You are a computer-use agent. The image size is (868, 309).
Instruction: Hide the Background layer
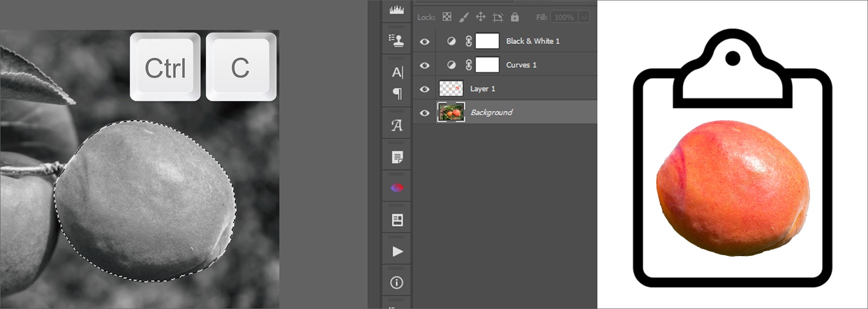(x=425, y=113)
